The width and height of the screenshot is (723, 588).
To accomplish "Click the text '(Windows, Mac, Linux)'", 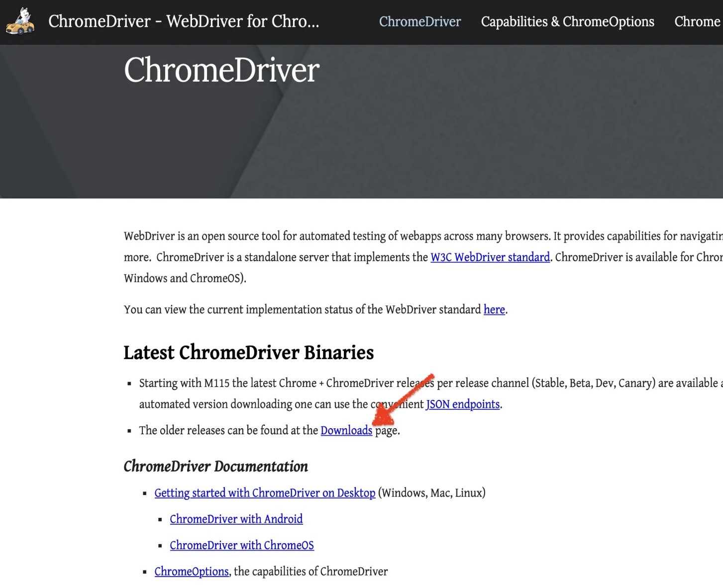I will (x=432, y=493).
